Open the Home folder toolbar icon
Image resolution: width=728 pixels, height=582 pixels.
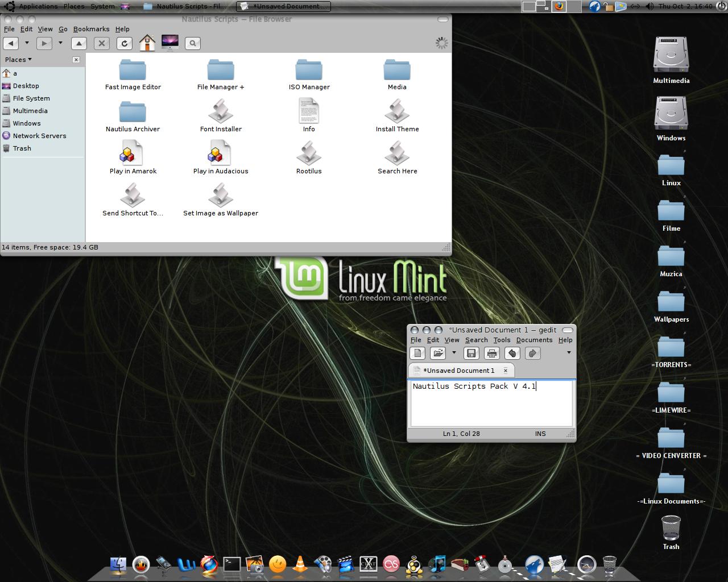click(x=147, y=43)
